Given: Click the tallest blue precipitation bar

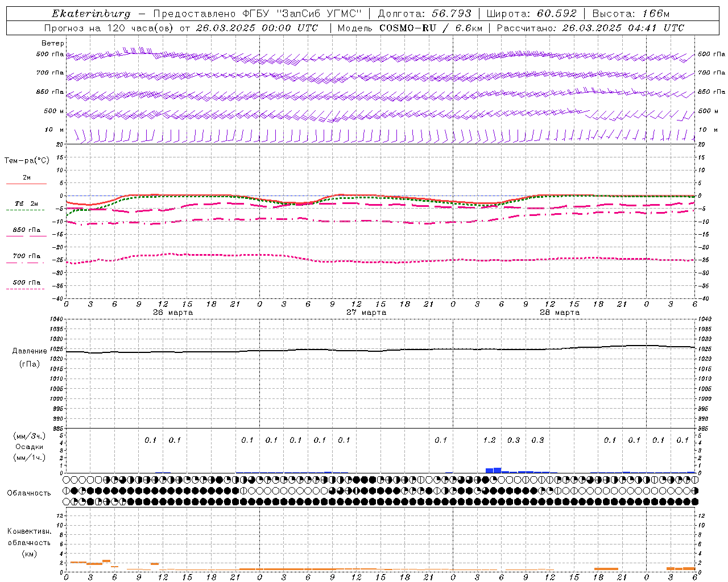Looking at the screenshot, I should (x=498, y=470).
